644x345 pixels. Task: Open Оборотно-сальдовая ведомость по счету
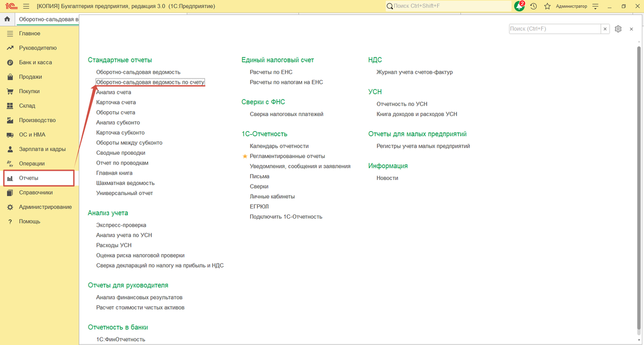(x=150, y=82)
